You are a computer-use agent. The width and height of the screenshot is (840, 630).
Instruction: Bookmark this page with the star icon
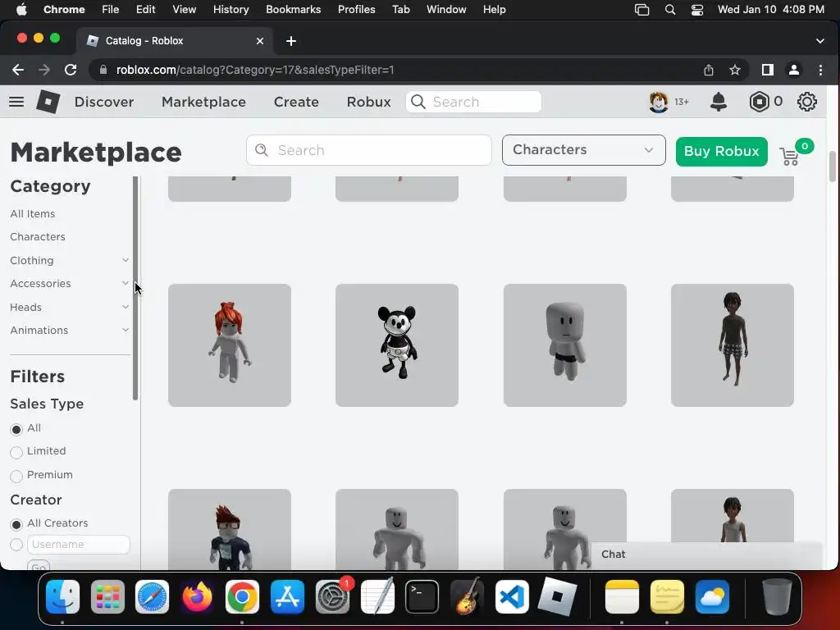[x=735, y=70]
